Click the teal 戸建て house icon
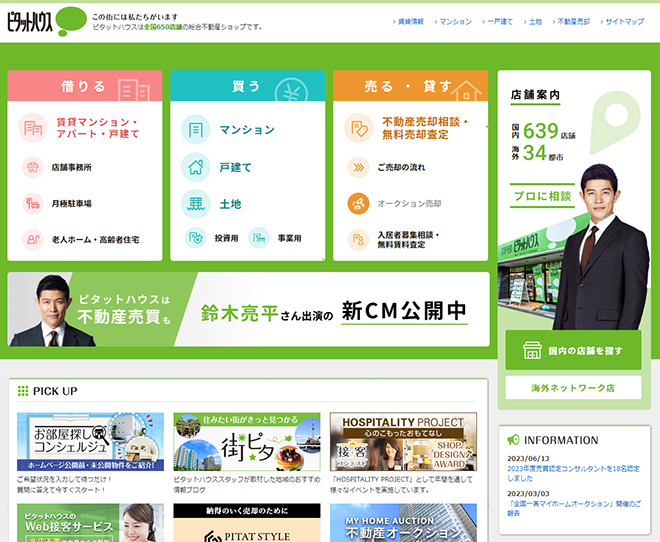Viewport: 660px width, 542px height. (196, 167)
